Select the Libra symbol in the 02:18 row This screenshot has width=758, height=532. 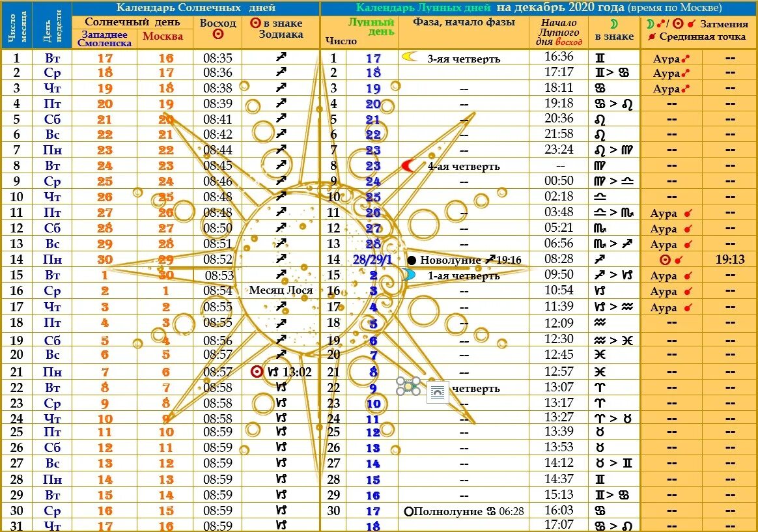[600, 197]
